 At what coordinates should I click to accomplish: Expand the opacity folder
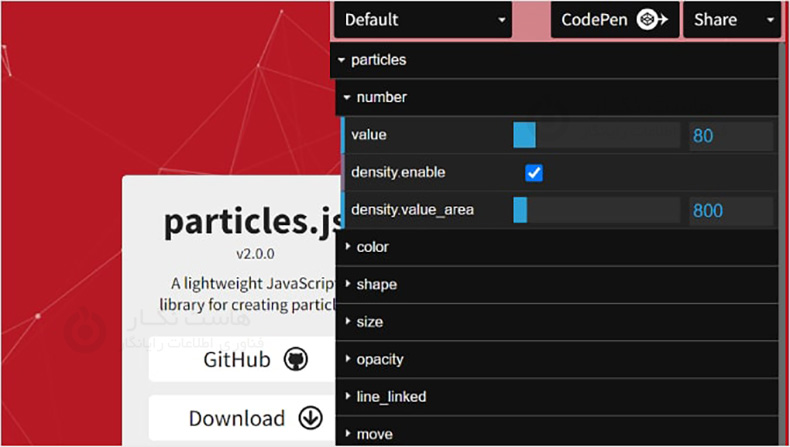(379, 359)
